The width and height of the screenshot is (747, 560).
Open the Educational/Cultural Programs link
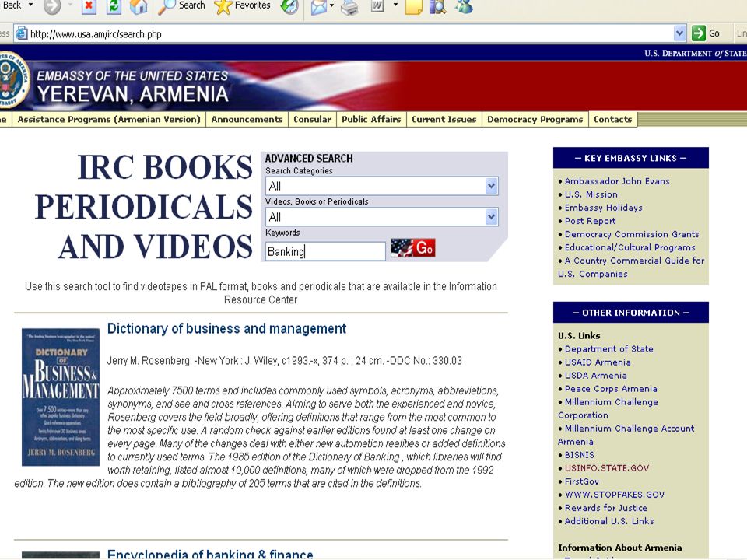click(630, 247)
